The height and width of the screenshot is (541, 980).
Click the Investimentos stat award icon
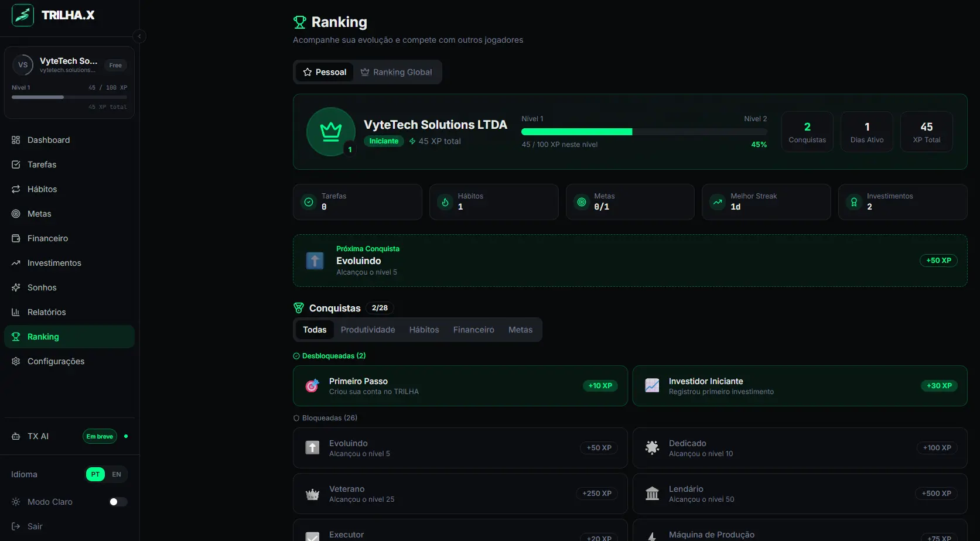[x=854, y=202]
